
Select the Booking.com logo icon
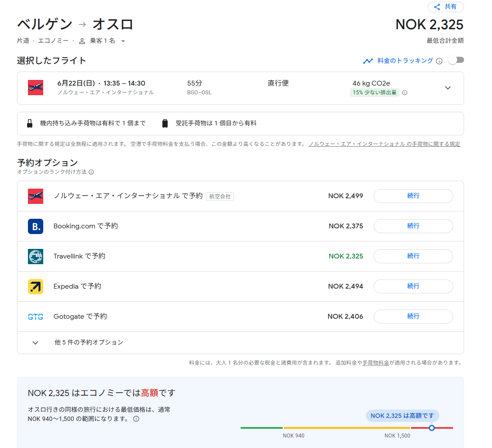pos(35,226)
